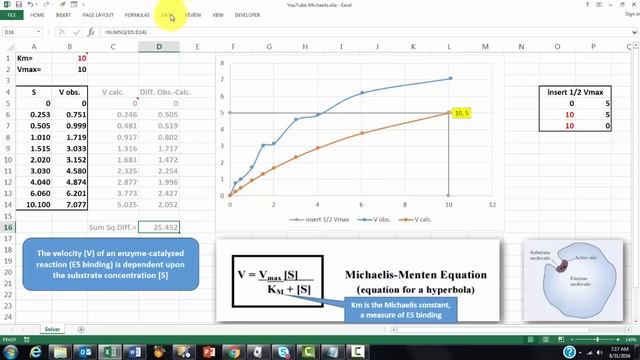This screenshot has width=640, height=360.
Task: Click the yellow 10, 5 data label
Action: pos(462,113)
